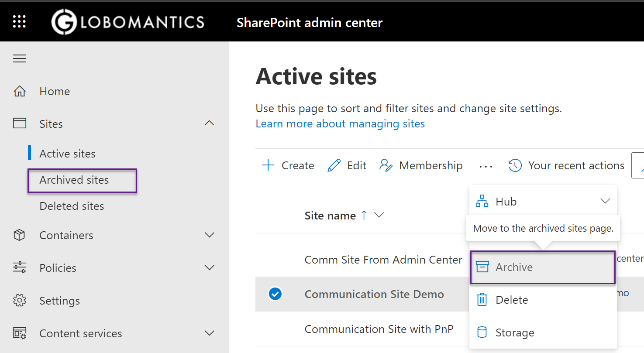Click the Storage database icon
The image size is (644, 353).
pos(482,332)
